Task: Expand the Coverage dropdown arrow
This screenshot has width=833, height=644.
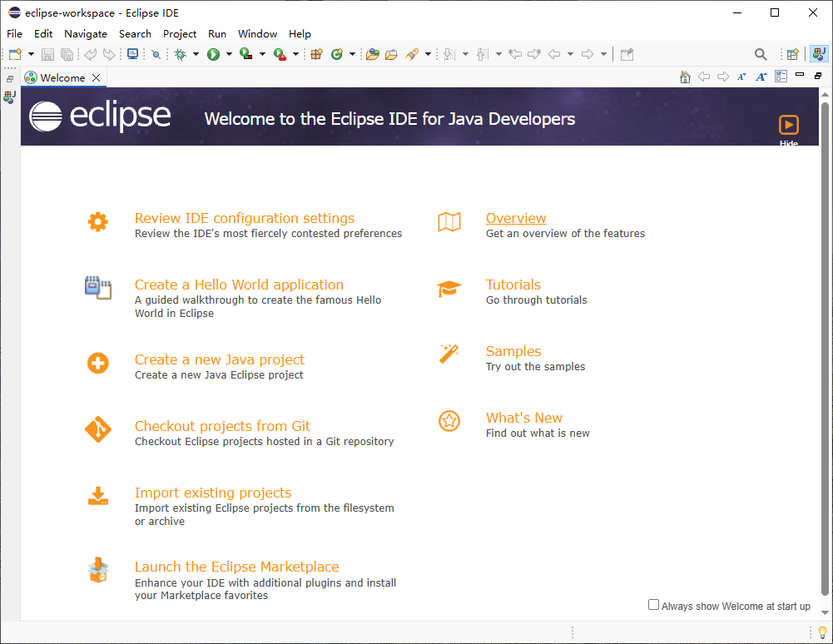Action: click(262, 54)
